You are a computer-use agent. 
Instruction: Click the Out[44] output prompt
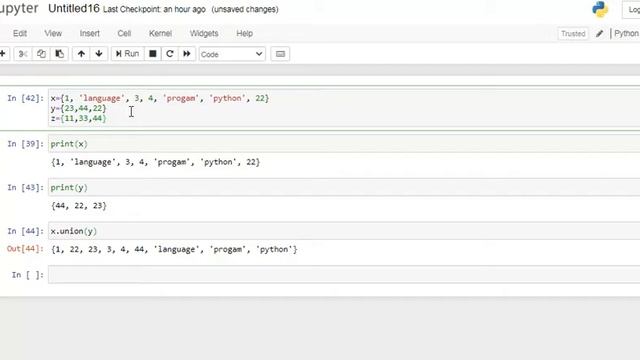(25, 249)
